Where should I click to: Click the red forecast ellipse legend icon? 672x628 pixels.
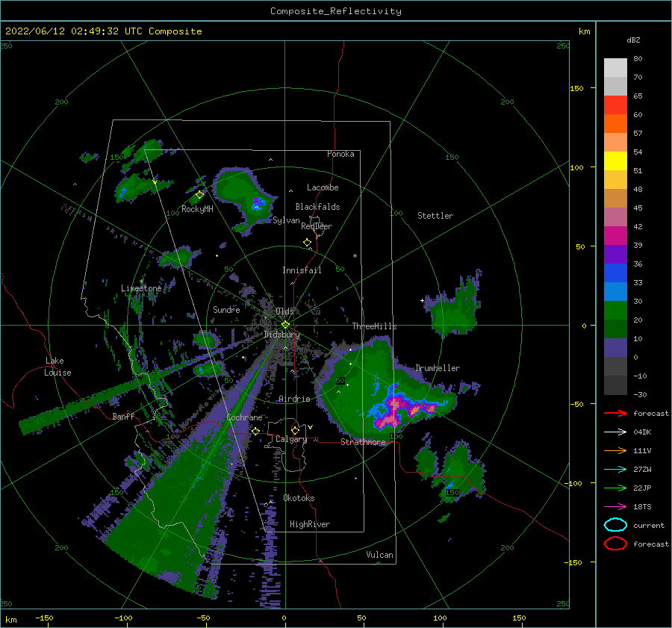click(x=615, y=544)
